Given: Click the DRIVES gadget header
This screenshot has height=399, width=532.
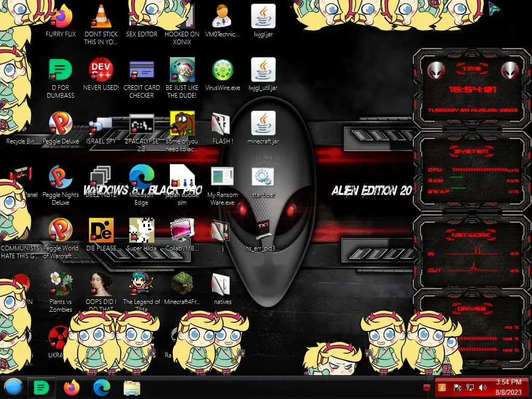Looking at the screenshot, I should click(x=472, y=309).
